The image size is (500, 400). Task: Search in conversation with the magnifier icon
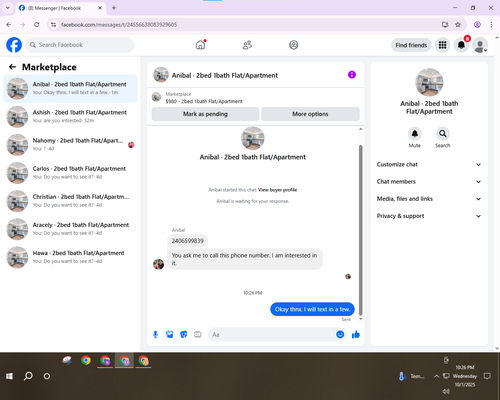tap(443, 134)
